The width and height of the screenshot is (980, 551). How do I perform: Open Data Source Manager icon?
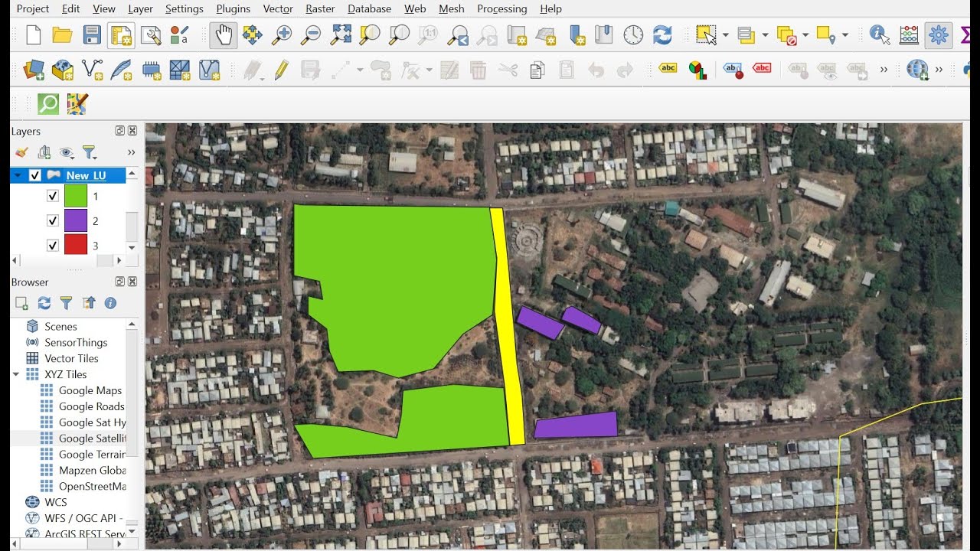pyautogui.click(x=34, y=70)
